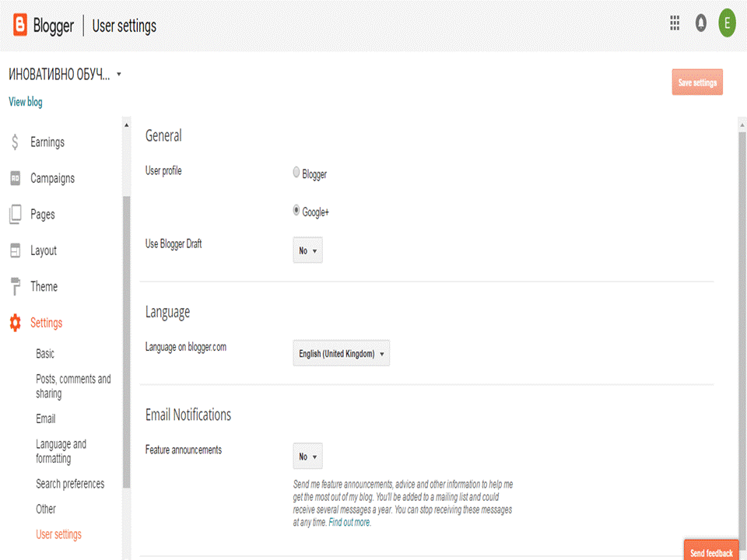Click the Send feedback button
Viewport: 747px width, 560px height.
[x=711, y=551]
